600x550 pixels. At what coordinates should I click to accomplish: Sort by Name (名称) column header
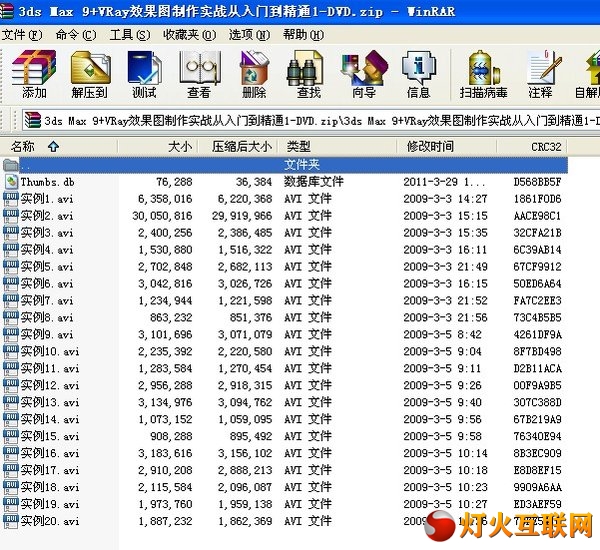(x=59, y=146)
